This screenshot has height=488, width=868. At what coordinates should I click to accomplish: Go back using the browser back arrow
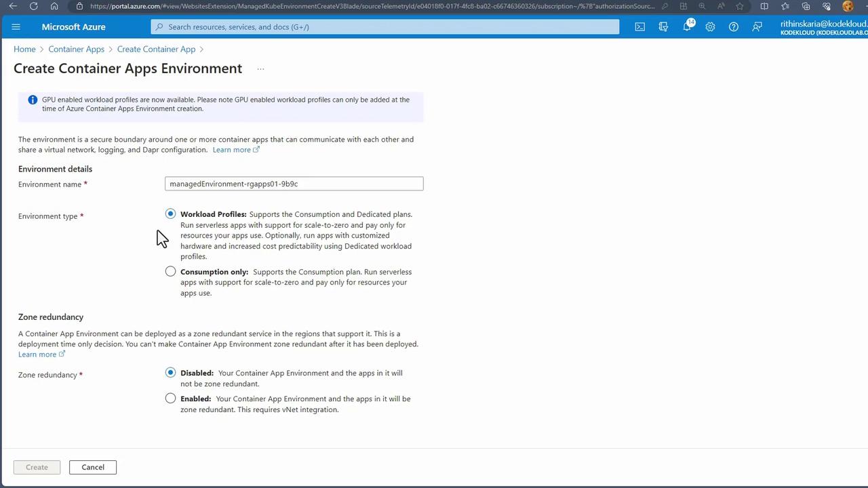[x=13, y=6]
